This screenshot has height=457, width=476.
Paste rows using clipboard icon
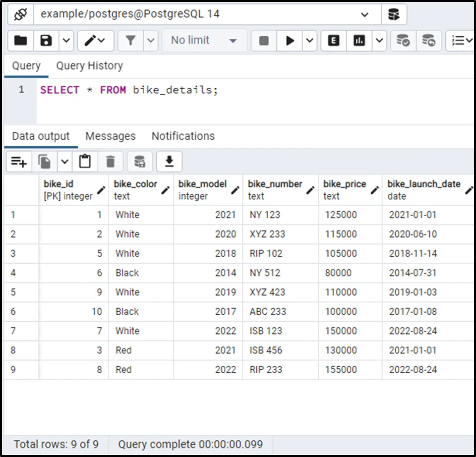click(x=85, y=162)
